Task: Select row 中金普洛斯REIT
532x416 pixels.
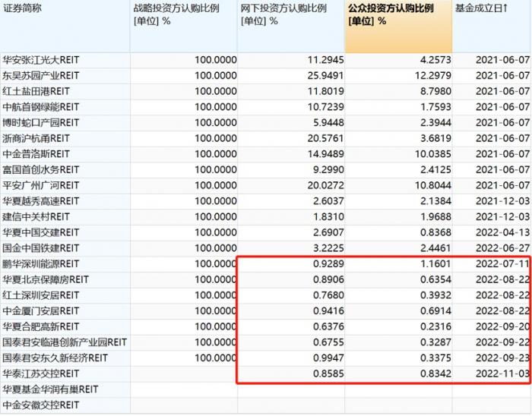Action: click(266, 154)
